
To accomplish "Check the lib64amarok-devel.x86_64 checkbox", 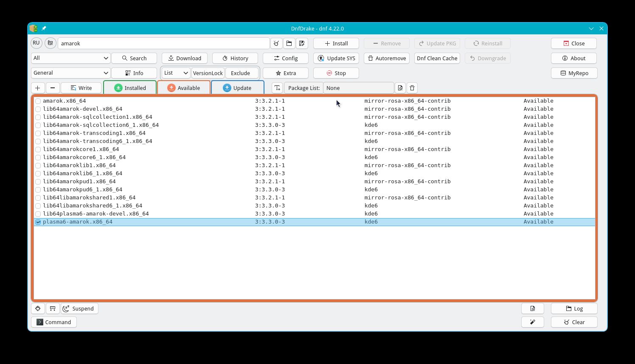I will pos(38,109).
